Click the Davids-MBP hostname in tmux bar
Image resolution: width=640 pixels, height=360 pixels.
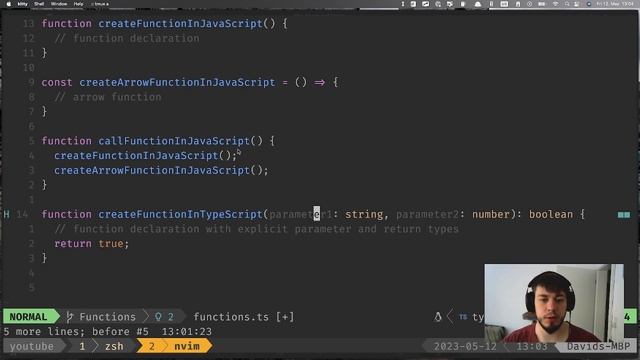click(598, 347)
